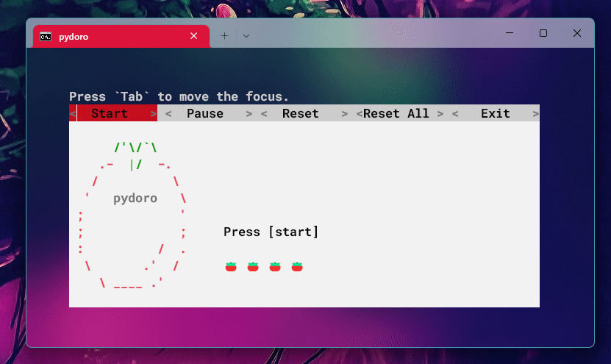Select the pydoro terminal tab
The image size is (611, 364).
[x=121, y=37]
